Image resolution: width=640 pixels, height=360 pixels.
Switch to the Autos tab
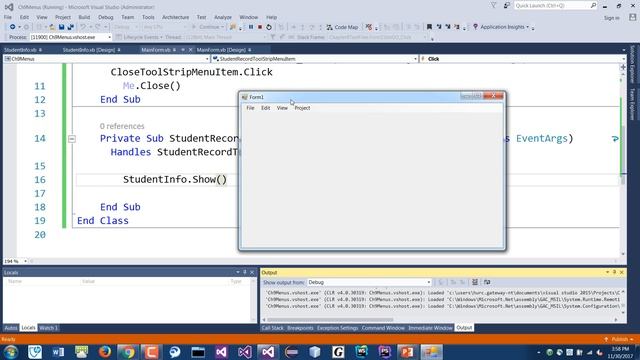click(x=11, y=328)
